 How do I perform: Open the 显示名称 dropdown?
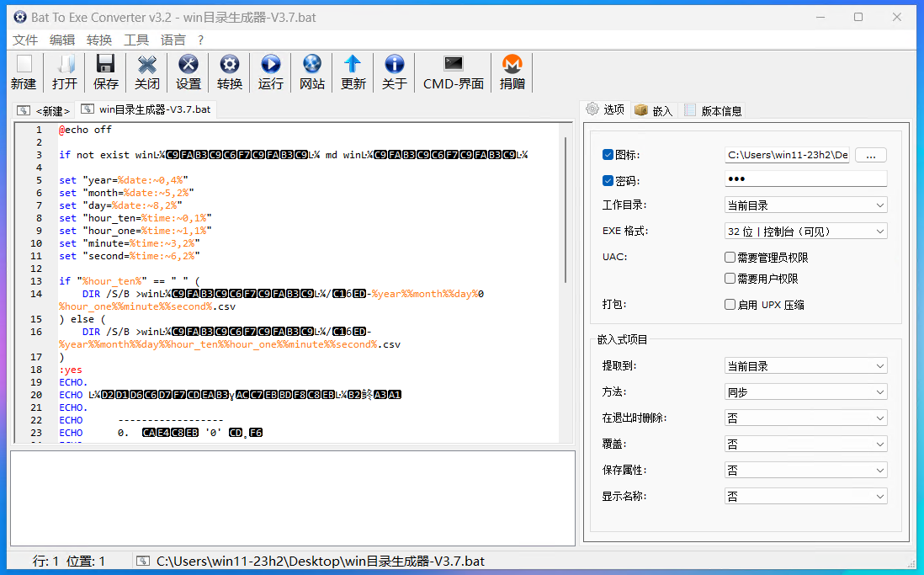click(805, 496)
